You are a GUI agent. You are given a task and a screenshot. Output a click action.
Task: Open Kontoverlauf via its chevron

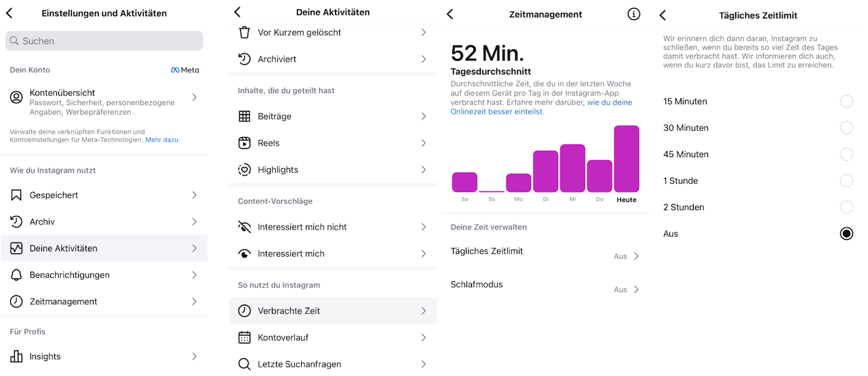click(x=424, y=337)
